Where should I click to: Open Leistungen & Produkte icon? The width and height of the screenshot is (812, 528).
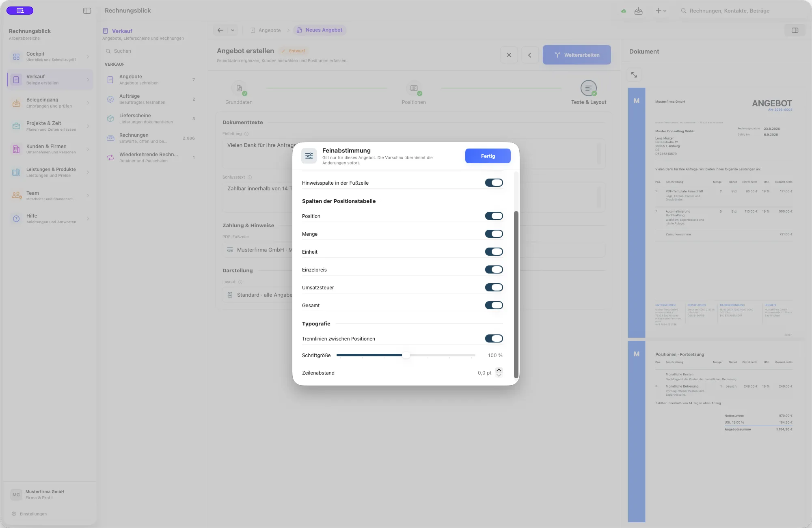[16, 172]
